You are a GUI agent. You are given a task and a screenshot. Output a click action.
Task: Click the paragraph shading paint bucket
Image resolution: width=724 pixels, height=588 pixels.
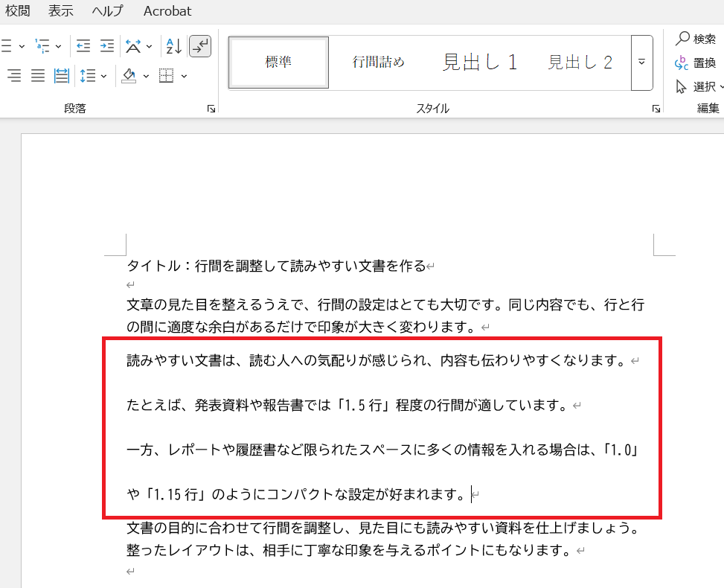tap(129, 75)
